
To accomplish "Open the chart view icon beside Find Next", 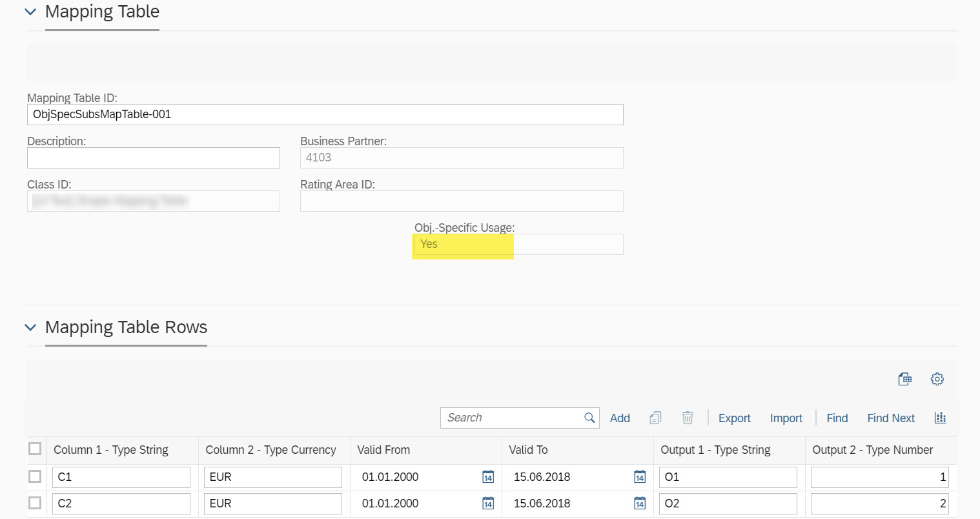I will (x=940, y=418).
